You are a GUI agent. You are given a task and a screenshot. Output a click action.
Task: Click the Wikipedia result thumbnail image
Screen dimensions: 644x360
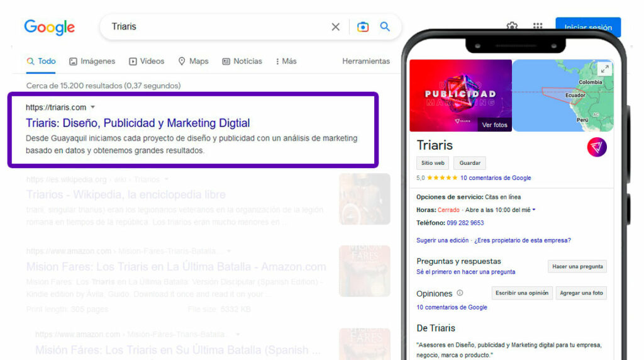pyautogui.click(x=364, y=199)
